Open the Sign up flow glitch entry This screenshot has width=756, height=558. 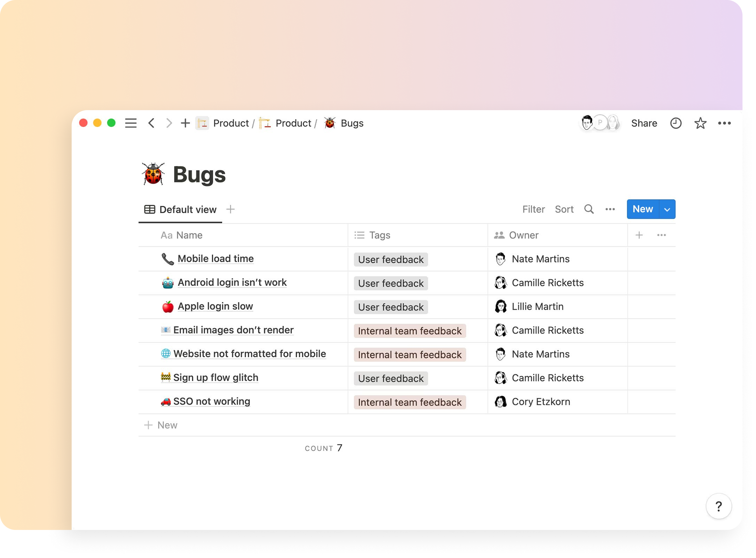[216, 378]
